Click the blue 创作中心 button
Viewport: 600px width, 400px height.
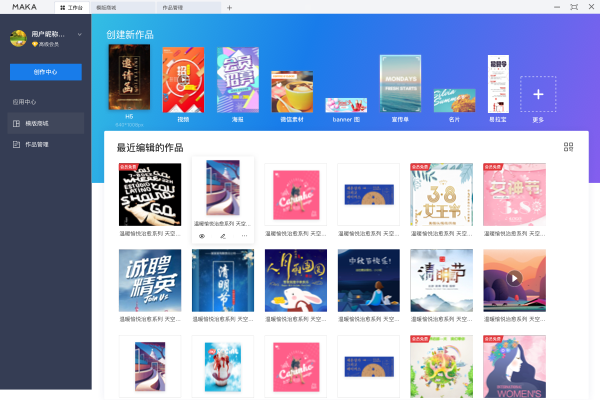[46, 72]
